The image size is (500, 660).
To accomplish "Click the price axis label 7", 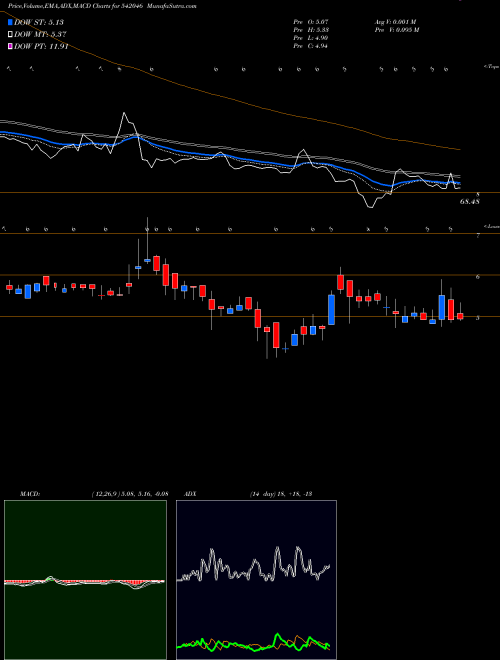I will click(x=478, y=236).
